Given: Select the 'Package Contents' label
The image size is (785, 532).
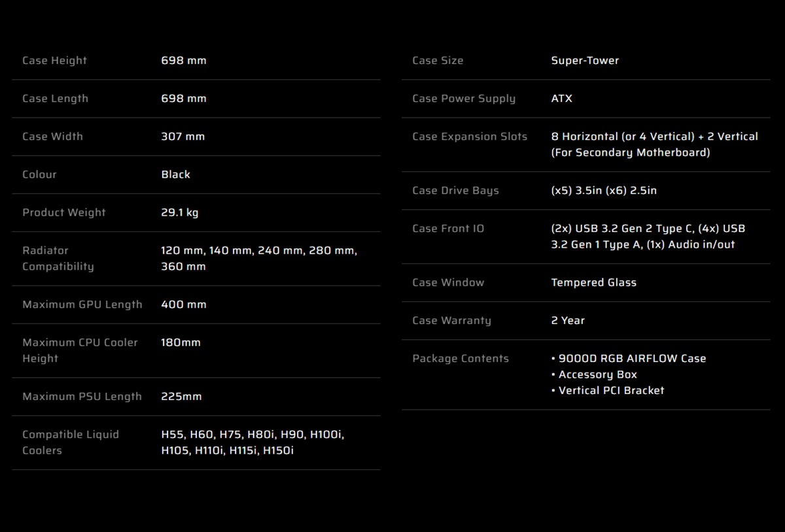Looking at the screenshot, I should (x=461, y=359).
